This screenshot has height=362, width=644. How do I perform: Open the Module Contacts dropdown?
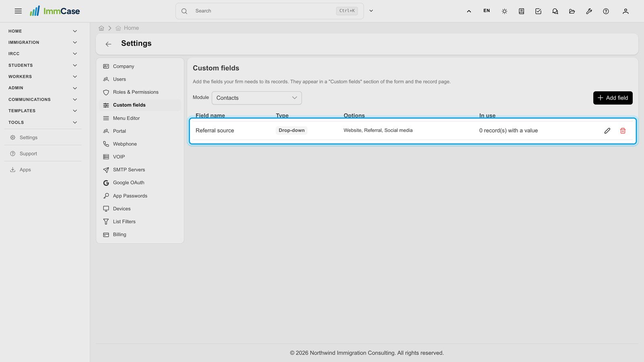(257, 98)
